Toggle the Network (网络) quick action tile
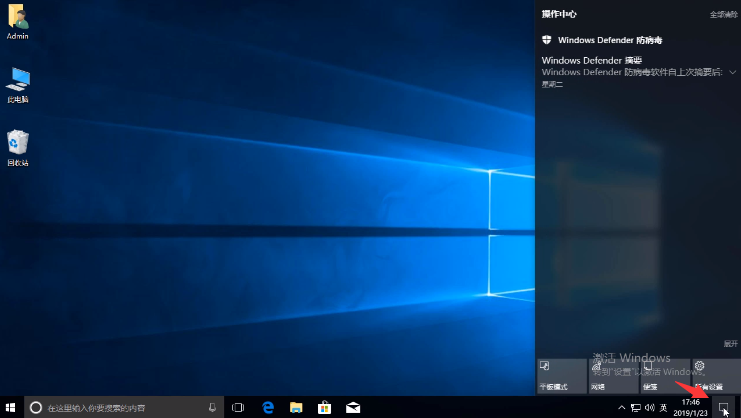Screen dimensions: 741x418 coord(612,376)
